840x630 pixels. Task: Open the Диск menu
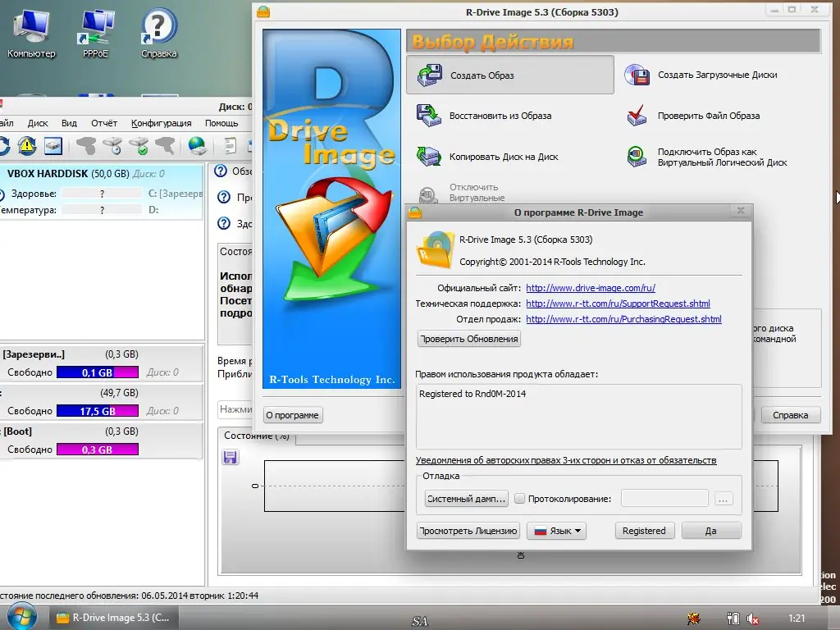click(38, 123)
